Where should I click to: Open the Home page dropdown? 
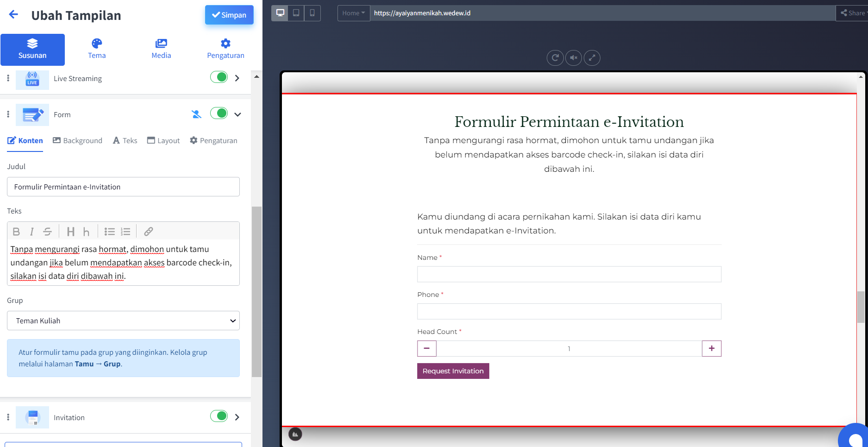point(353,13)
